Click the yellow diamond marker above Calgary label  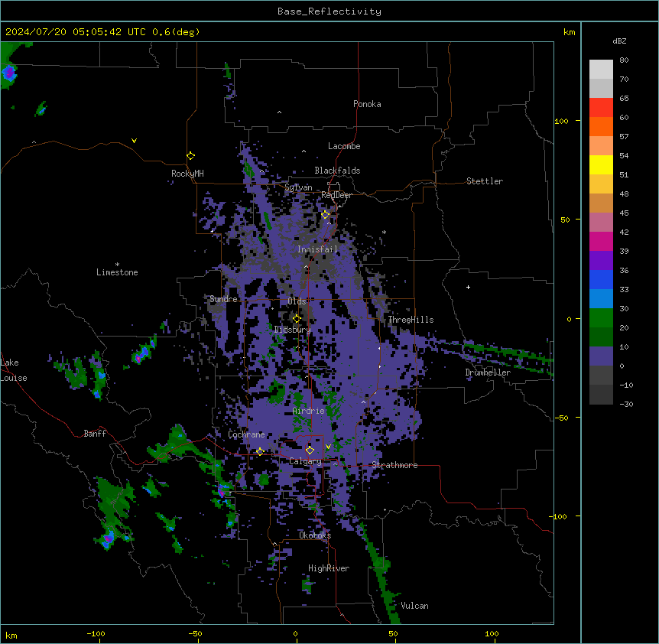click(x=310, y=450)
